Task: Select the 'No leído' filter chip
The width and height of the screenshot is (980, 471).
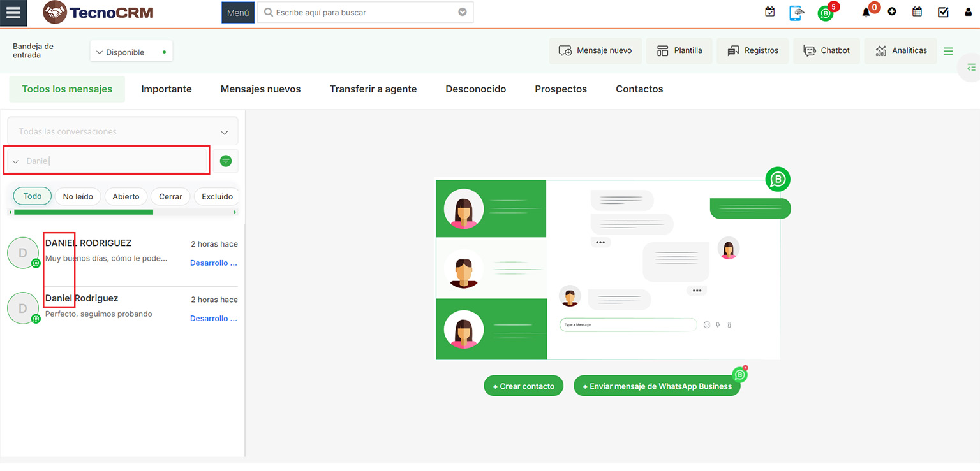Action: tap(78, 196)
